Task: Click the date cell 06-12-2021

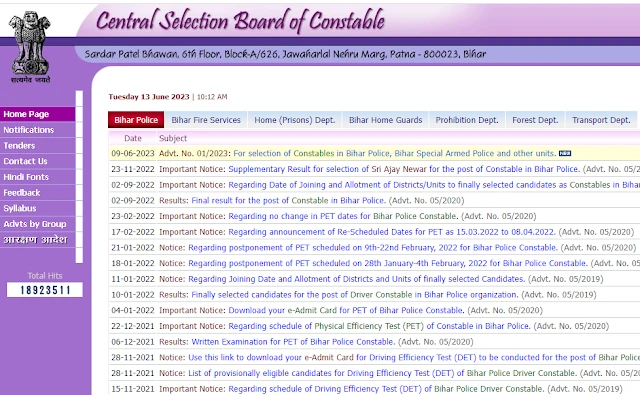Action: (x=133, y=342)
